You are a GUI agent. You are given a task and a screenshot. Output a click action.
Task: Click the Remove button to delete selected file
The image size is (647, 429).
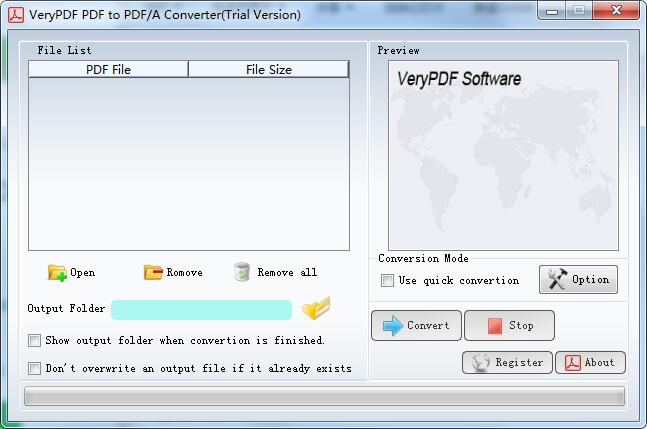(173, 273)
